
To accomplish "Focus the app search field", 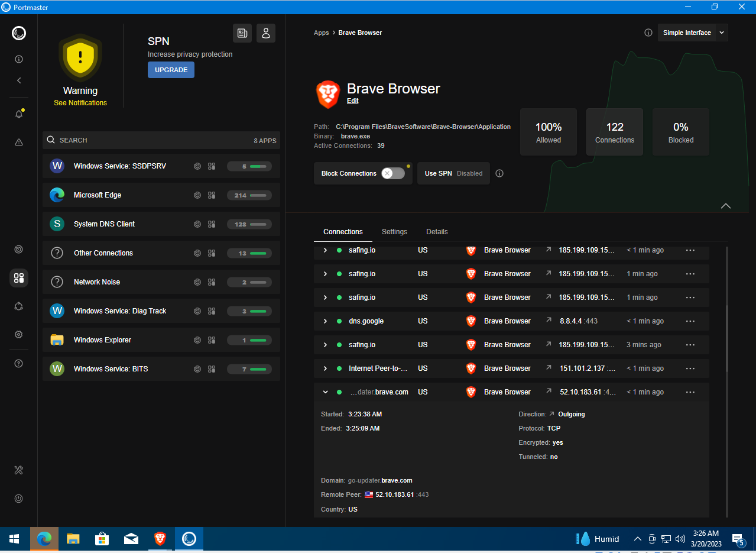I will (x=161, y=140).
